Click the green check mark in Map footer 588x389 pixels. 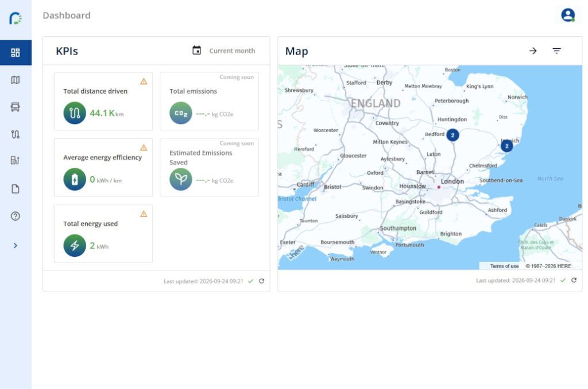(x=563, y=280)
